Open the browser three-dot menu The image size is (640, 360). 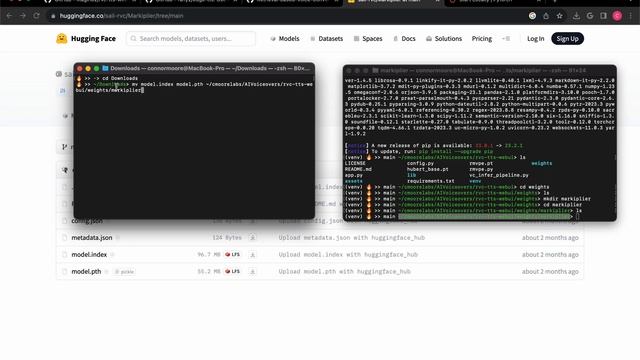click(631, 16)
